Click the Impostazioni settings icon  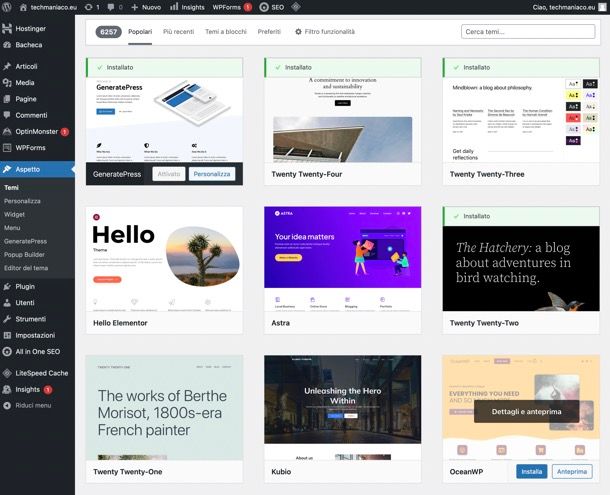(x=7, y=335)
